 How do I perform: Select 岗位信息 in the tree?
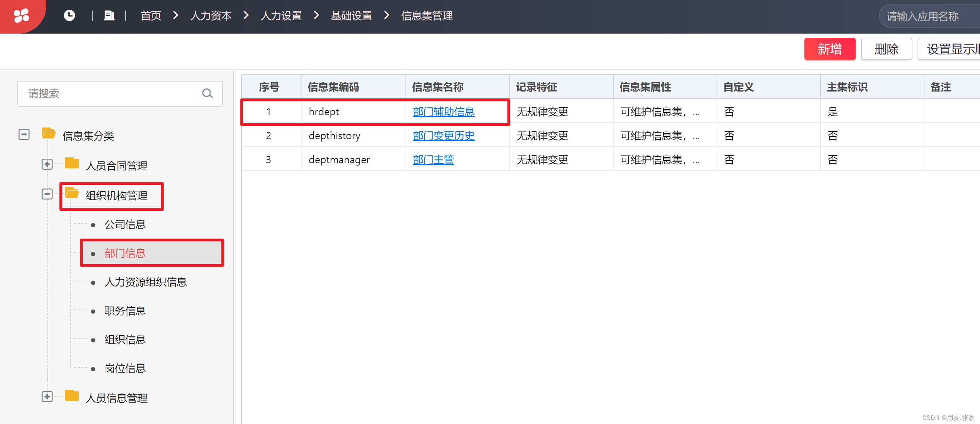125,368
